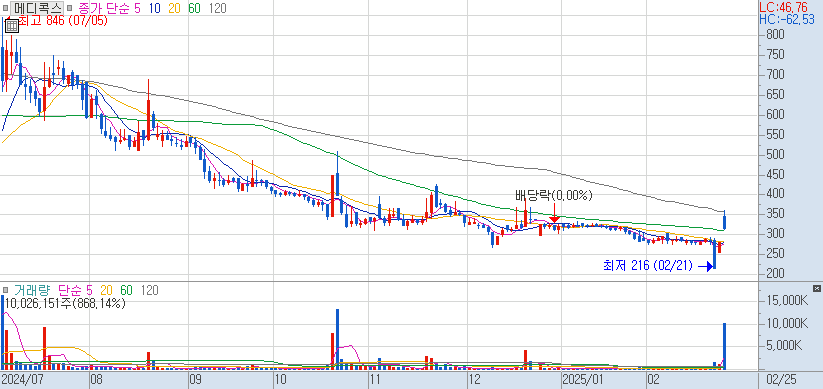823x389 pixels.
Task: Click the square icon beside 거래량
Action: click(x=6, y=290)
